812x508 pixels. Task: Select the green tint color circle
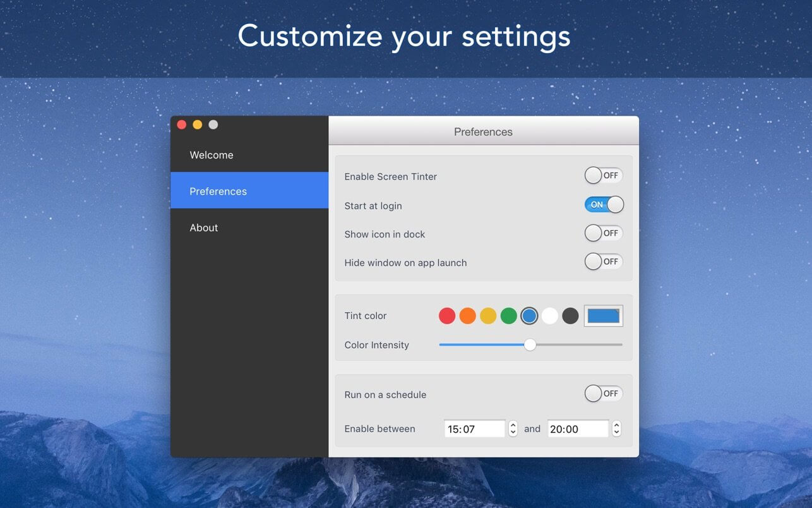pos(509,316)
